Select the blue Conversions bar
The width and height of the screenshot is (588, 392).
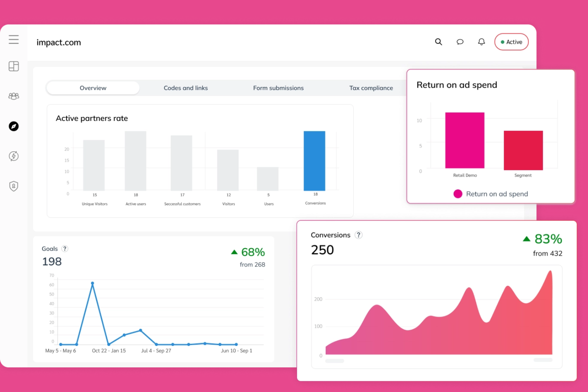(x=315, y=161)
